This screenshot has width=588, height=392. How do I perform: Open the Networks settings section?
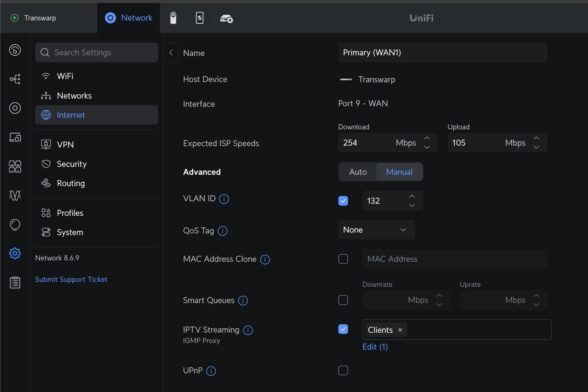[96, 96]
